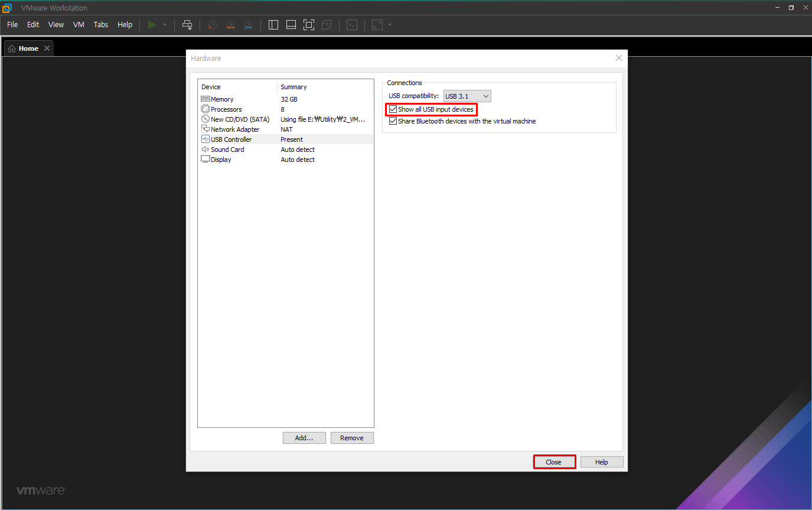Select the Sound Card device
This screenshot has height=510, width=812.
286,150
